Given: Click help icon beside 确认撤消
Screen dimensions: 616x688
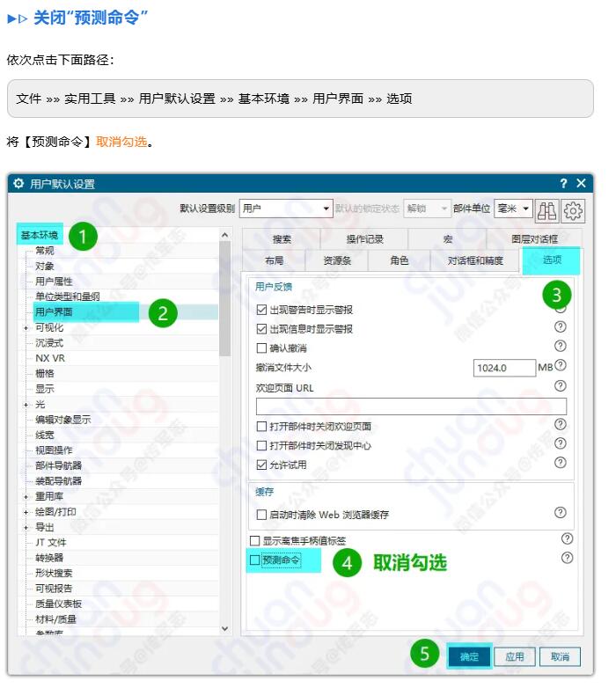Looking at the screenshot, I should coord(561,346).
